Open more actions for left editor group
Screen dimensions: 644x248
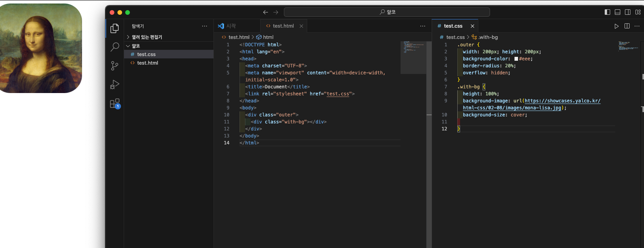click(x=423, y=26)
